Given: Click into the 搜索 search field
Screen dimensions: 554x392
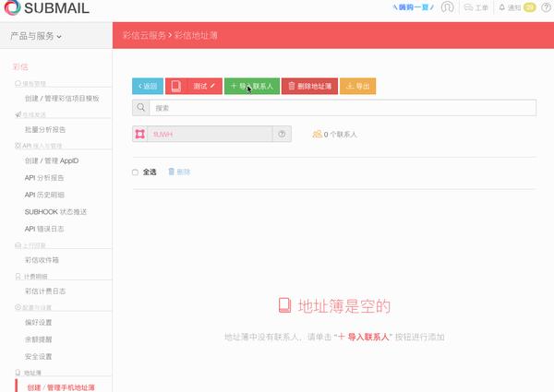Looking at the screenshot, I should pos(343,108).
